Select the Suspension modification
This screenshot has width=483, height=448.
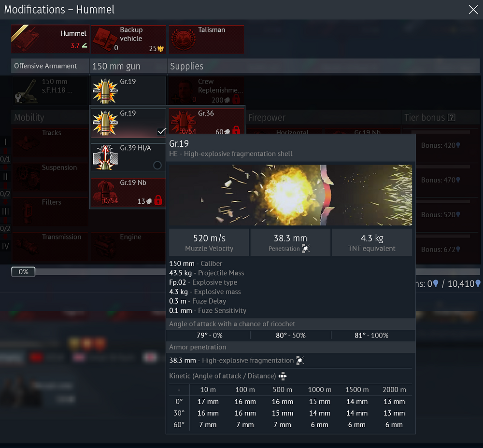51,177
